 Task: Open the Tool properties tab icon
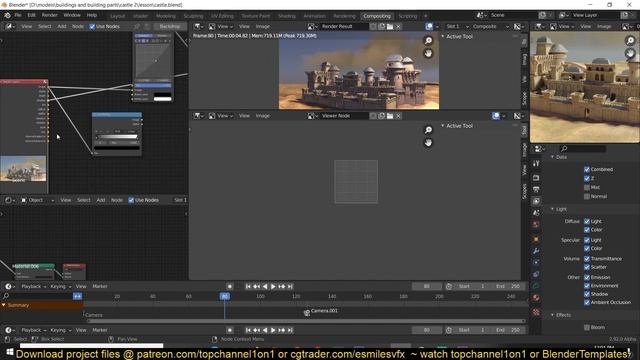click(536, 163)
